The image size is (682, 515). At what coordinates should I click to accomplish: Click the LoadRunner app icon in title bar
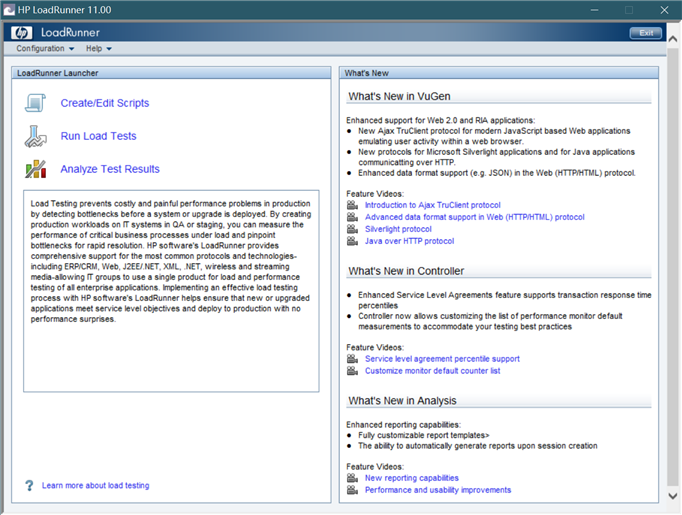(x=9, y=10)
